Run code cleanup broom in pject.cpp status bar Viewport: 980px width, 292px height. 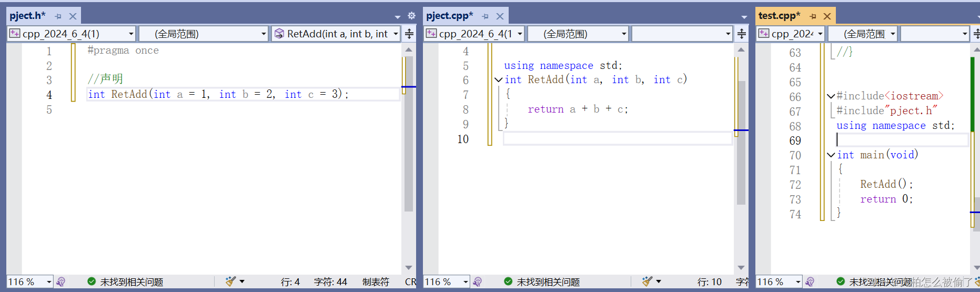coord(647,281)
